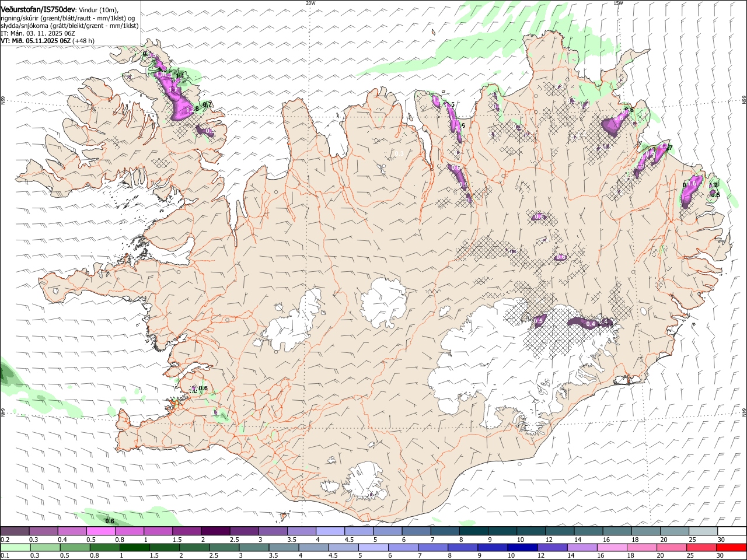Click the Veðurstofan/IS750dev map title
747x560 pixels.
pos(37,9)
